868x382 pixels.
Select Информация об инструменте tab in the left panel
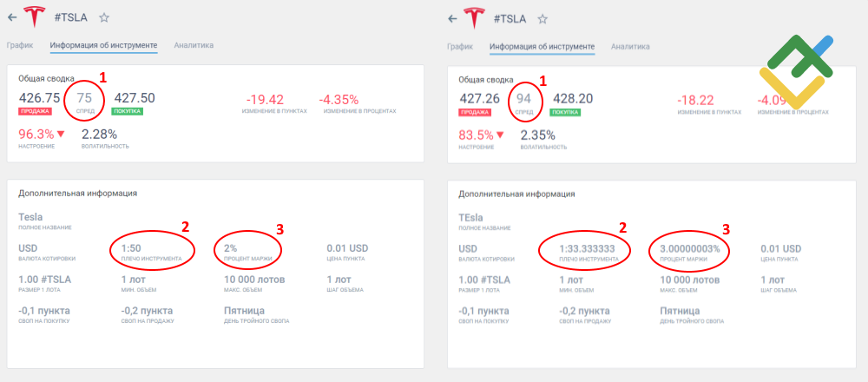(x=103, y=45)
